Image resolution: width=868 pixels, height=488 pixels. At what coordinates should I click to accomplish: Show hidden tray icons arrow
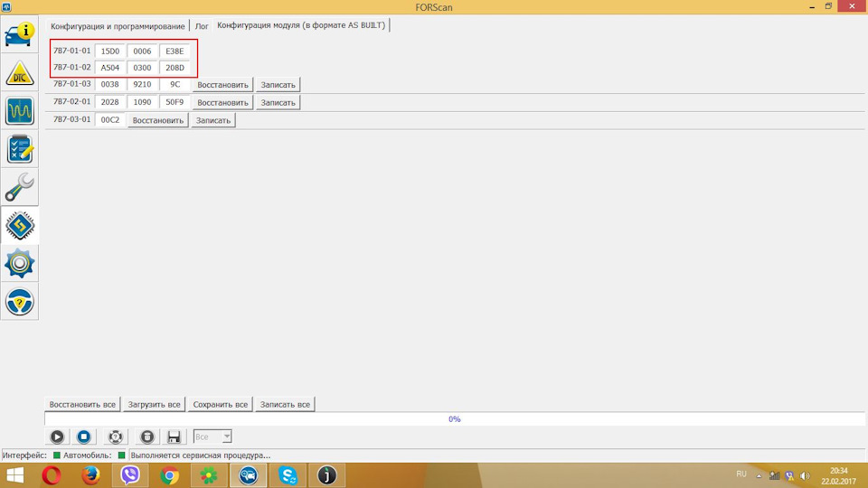click(x=759, y=476)
